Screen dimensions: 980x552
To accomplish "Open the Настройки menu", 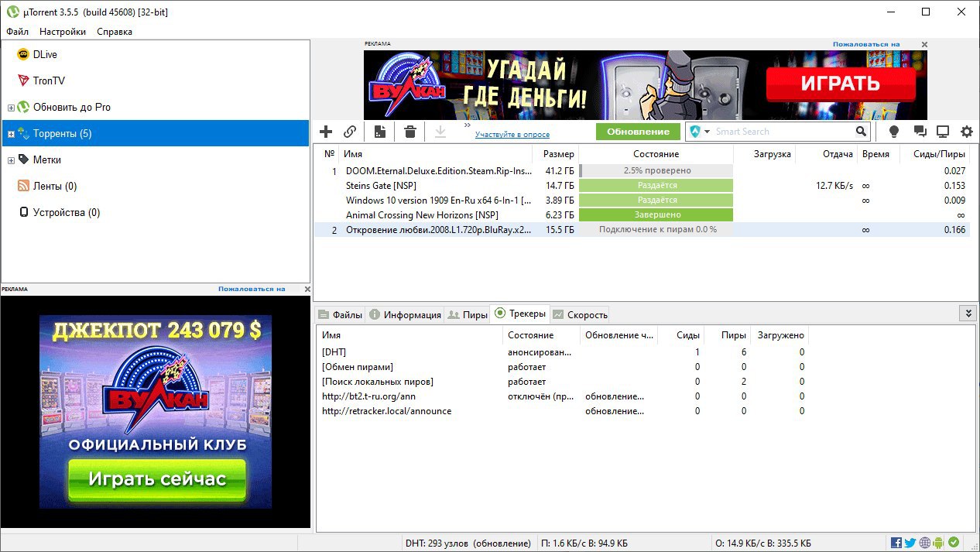I will pyautogui.click(x=63, y=32).
